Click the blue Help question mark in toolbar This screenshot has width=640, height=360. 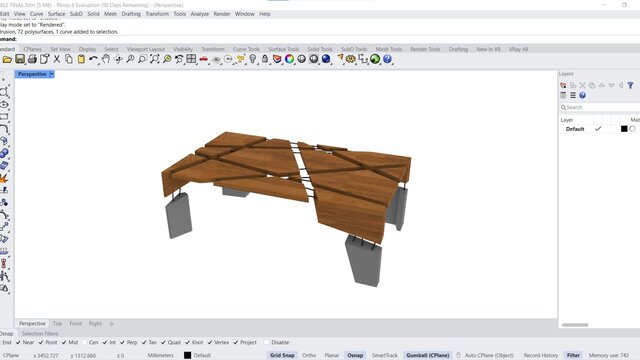[x=387, y=59]
